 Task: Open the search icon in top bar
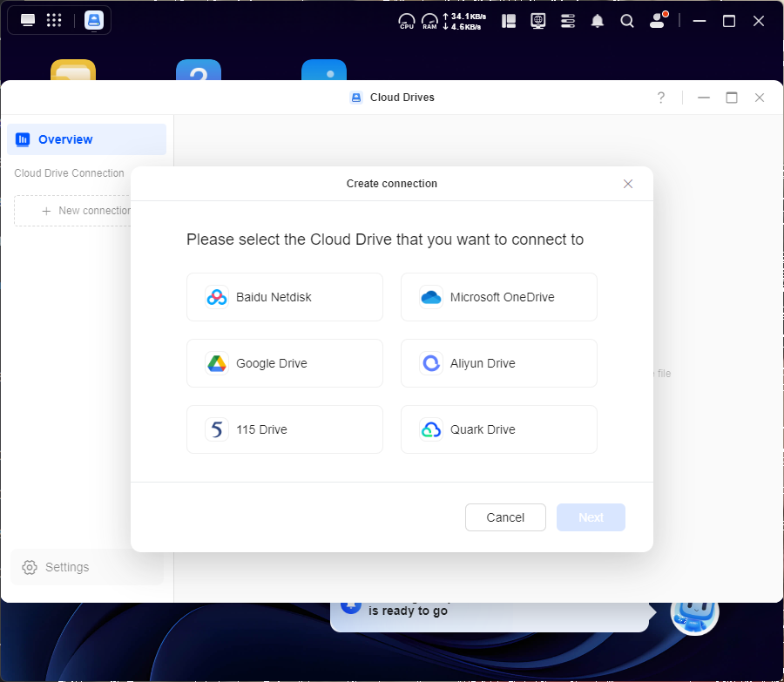pyautogui.click(x=627, y=21)
